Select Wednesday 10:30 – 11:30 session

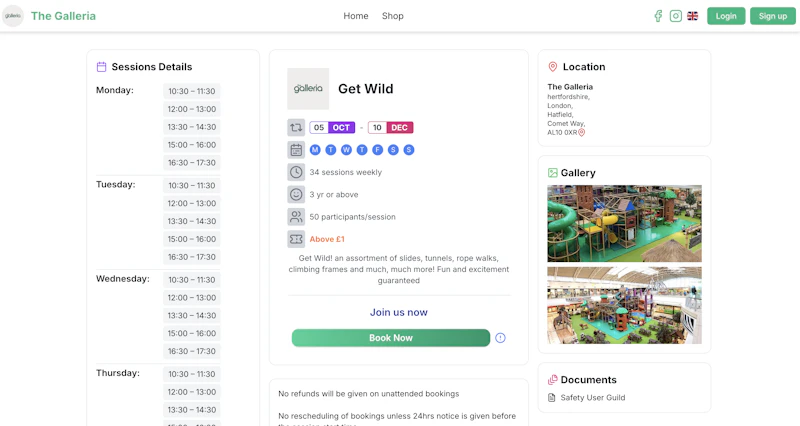pos(192,280)
